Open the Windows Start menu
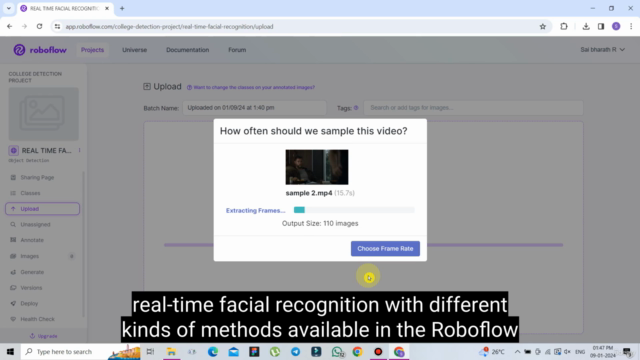This screenshot has height=360, width=640. (10, 351)
